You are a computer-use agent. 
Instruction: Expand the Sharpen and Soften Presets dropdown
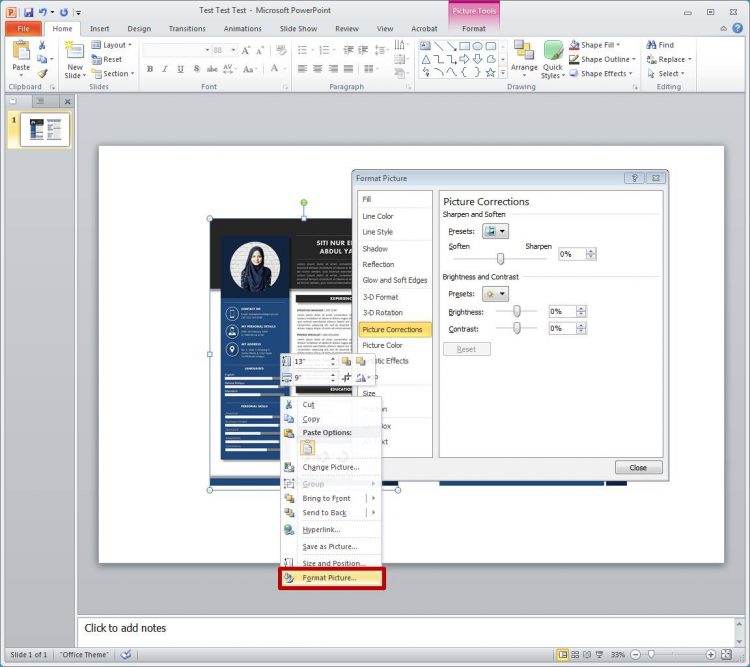[x=495, y=231]
